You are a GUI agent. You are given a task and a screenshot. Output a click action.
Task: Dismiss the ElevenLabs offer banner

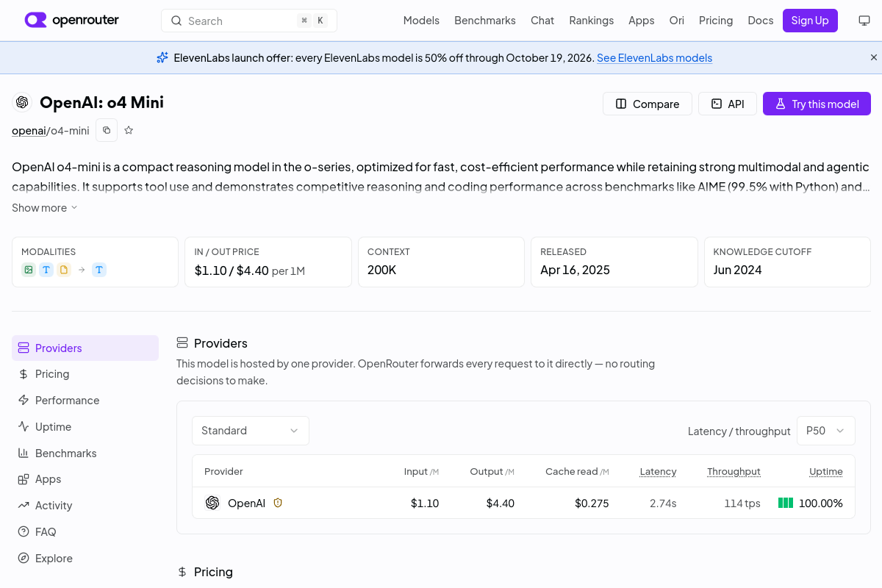click(x=874, y=57)
